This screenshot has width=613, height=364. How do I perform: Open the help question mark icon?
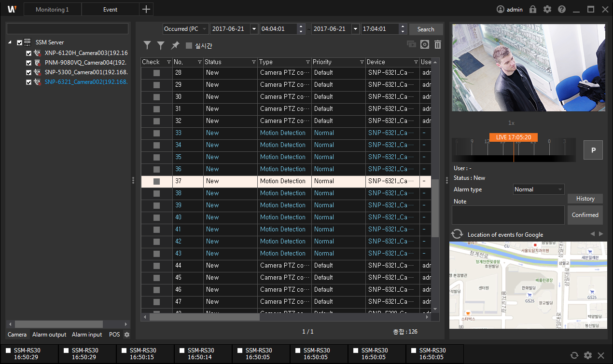[561, 9]
